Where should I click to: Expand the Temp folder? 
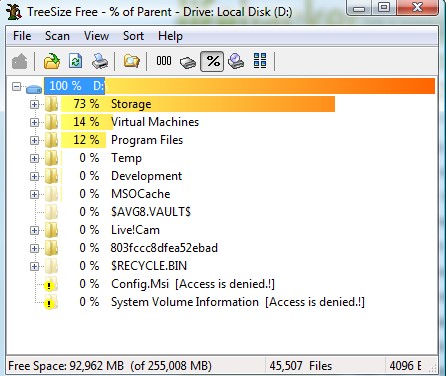point(34,158)
